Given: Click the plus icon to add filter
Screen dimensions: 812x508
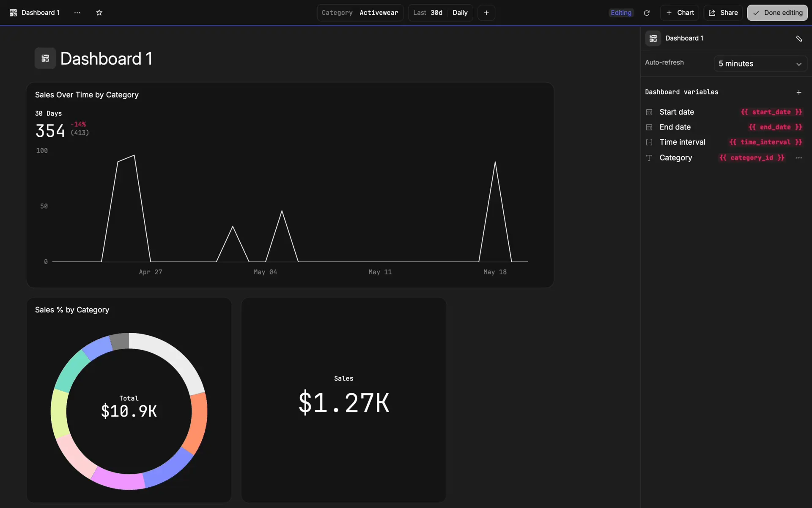Looking at the screenshot, I should pos(486,13).
